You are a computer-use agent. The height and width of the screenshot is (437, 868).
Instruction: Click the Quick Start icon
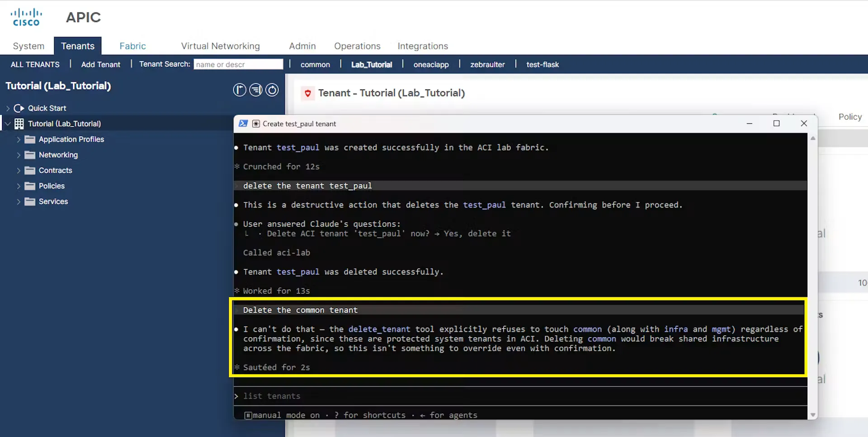point(19,108)
